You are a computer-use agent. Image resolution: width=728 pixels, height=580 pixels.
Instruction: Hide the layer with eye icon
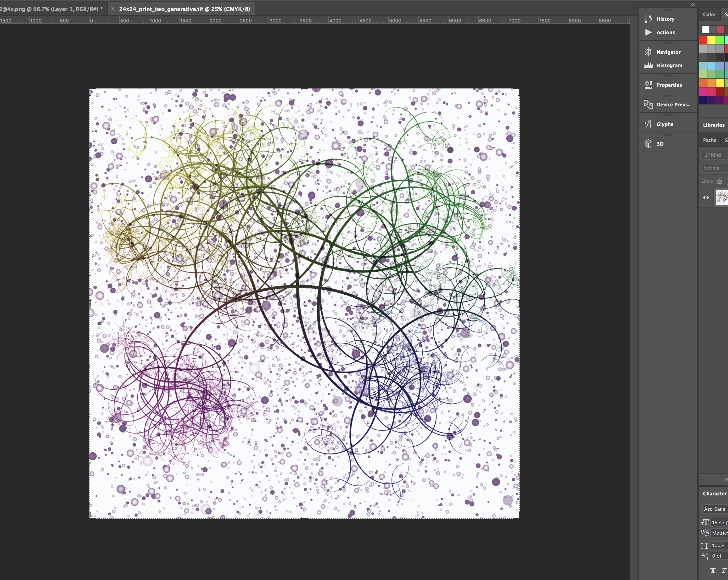pyautogui.click(x=706, y=198)
